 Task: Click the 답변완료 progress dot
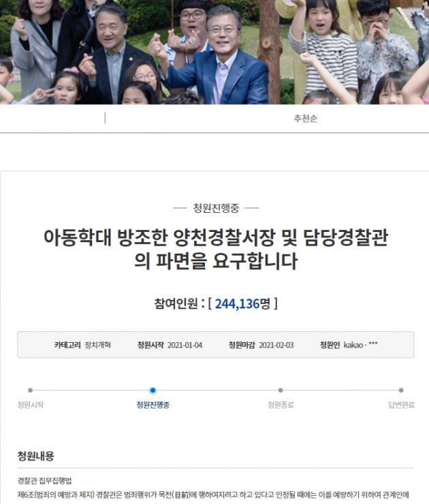tap(401, 390)
